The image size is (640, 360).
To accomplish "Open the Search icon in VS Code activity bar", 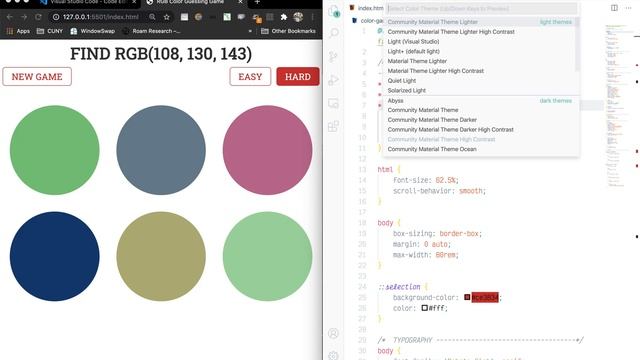I will tap(334, 33).
